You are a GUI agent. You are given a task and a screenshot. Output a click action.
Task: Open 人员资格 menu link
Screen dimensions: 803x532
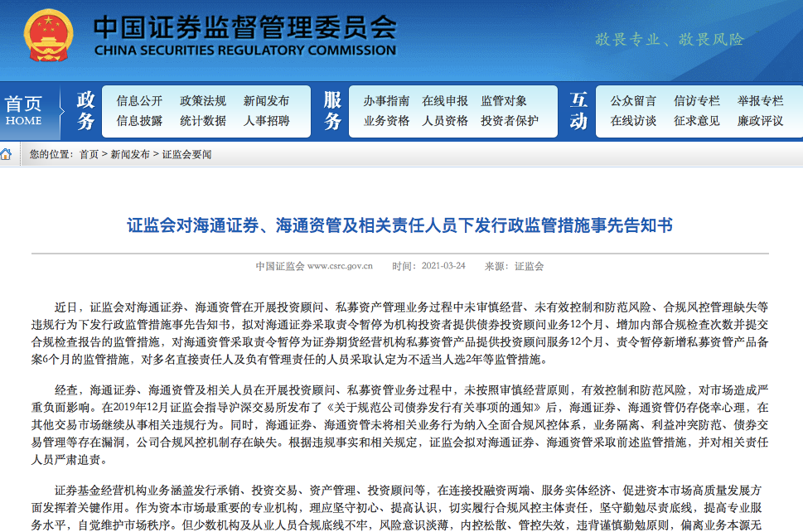click(445, 121)
